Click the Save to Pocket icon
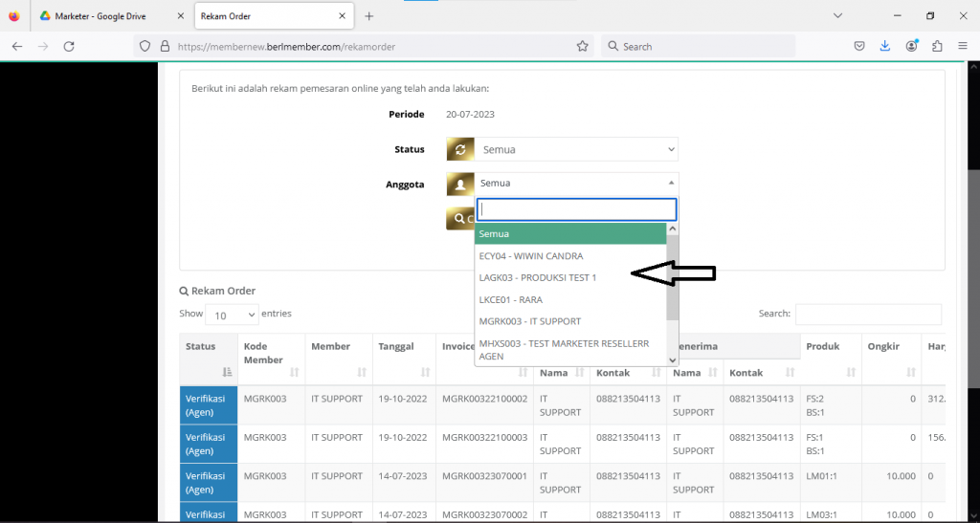980x523 pixels. (x=859, y=46)
